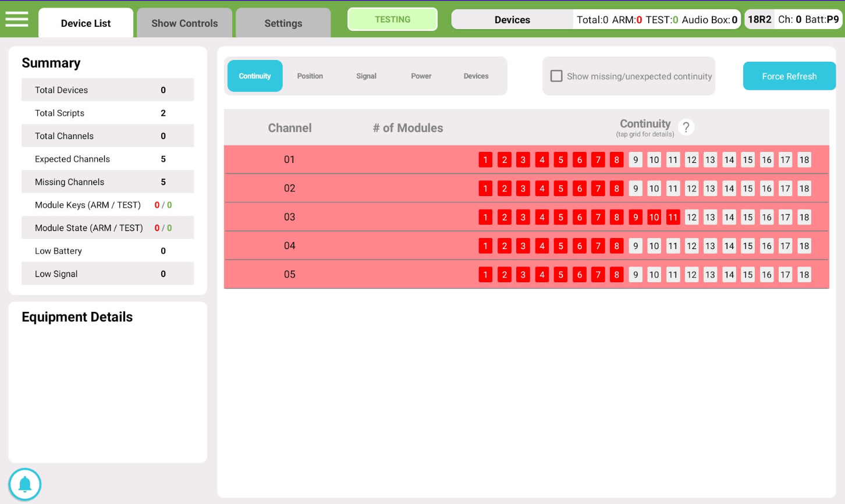The image size is (845, 504).
Task: Tap continuity cell 12 in channel 04
Action: [x=691, y=246]
